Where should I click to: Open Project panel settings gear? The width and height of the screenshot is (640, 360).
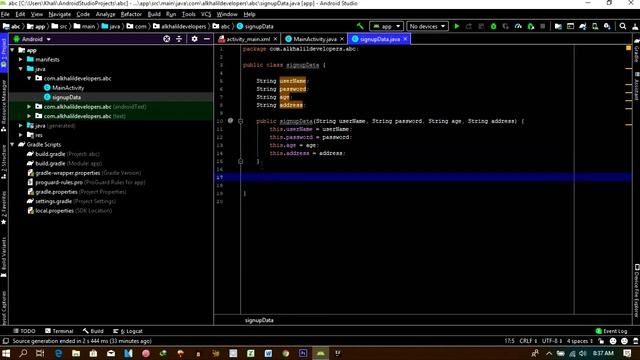coord(194,39)
